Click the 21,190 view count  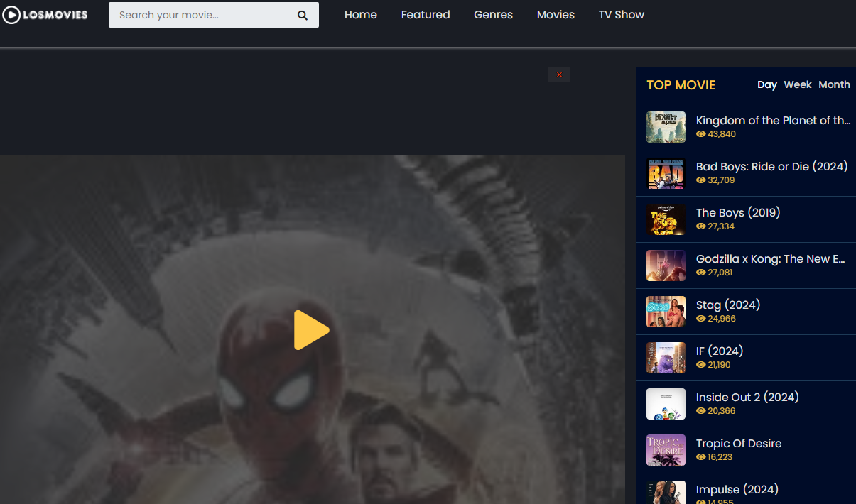pos(719,365)
